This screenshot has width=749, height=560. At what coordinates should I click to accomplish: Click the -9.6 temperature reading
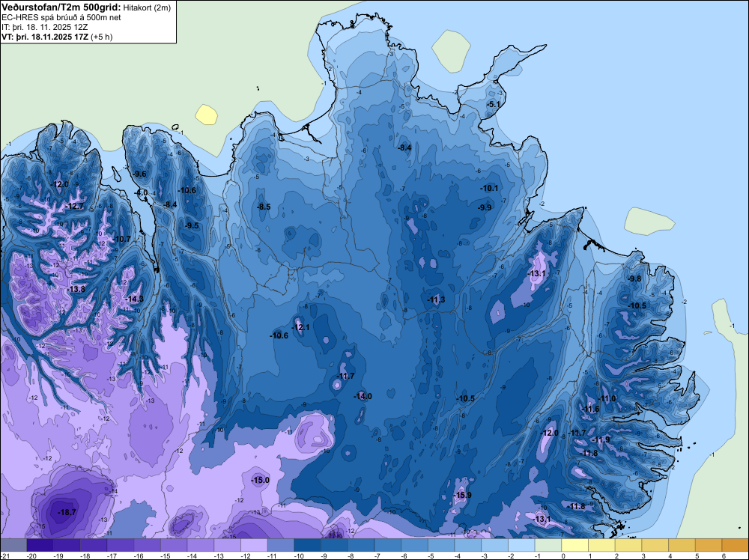click(x=140, y=174)
